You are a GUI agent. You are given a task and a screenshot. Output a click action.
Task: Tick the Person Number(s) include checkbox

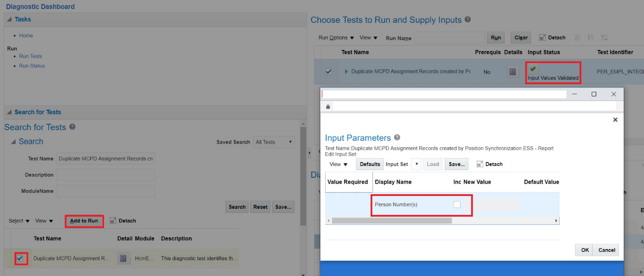pyautogui.click(x=457, y=204)
